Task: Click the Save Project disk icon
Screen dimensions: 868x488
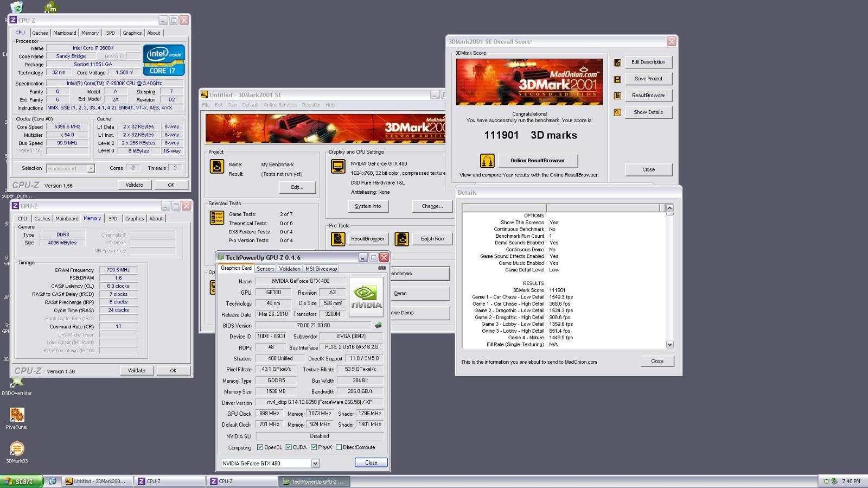Action: 617,79
